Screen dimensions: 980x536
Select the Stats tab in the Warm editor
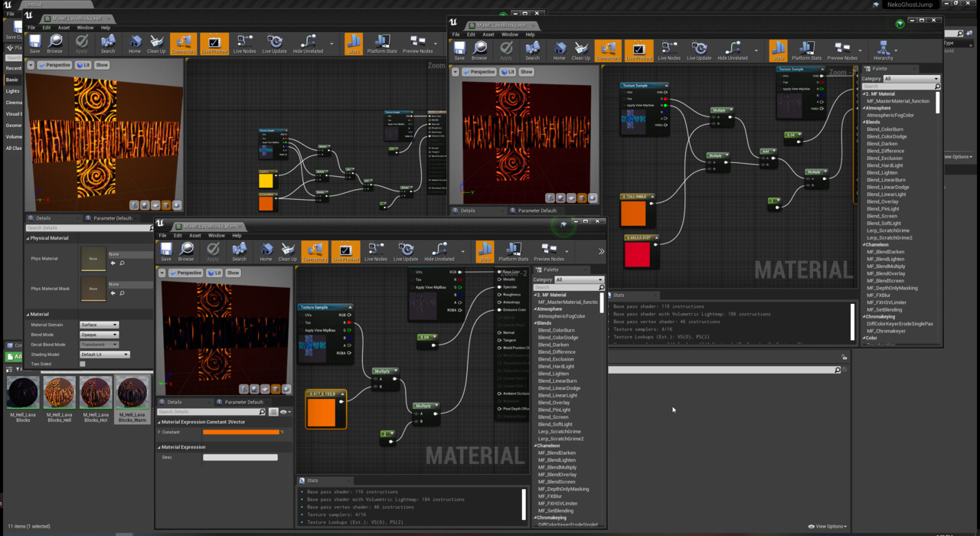(x=312, y=481)
